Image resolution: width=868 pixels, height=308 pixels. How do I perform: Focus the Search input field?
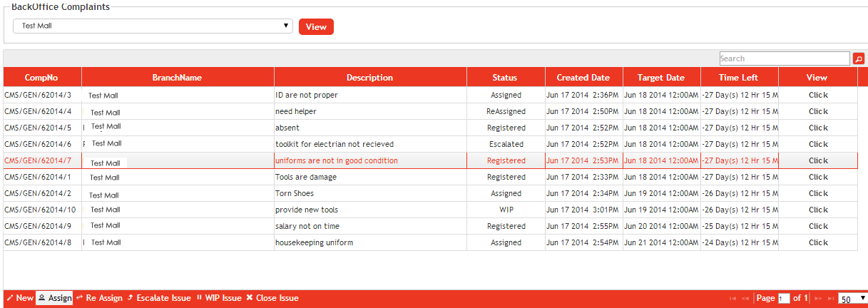(x=784, y=58)
